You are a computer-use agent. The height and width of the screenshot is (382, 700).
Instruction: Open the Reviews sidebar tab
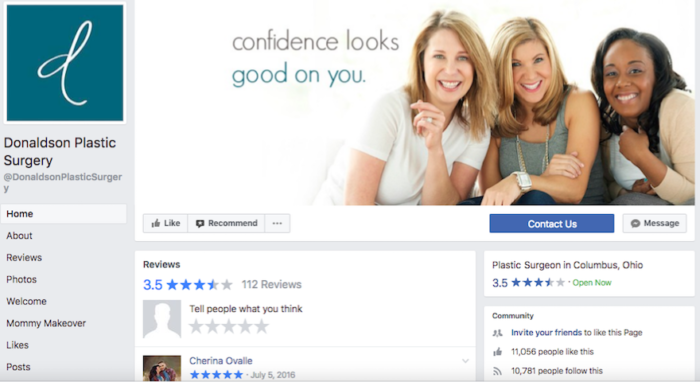(x=24, y=257)
